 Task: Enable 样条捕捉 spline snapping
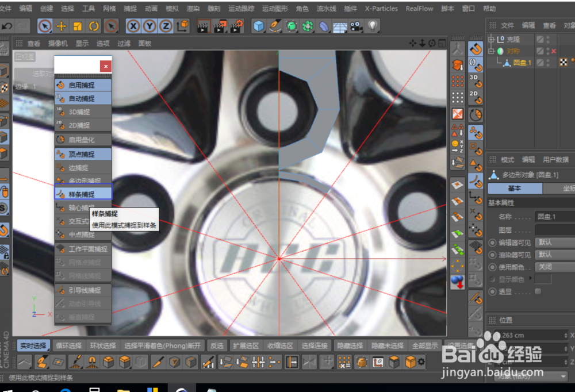(x=83, y=194)
